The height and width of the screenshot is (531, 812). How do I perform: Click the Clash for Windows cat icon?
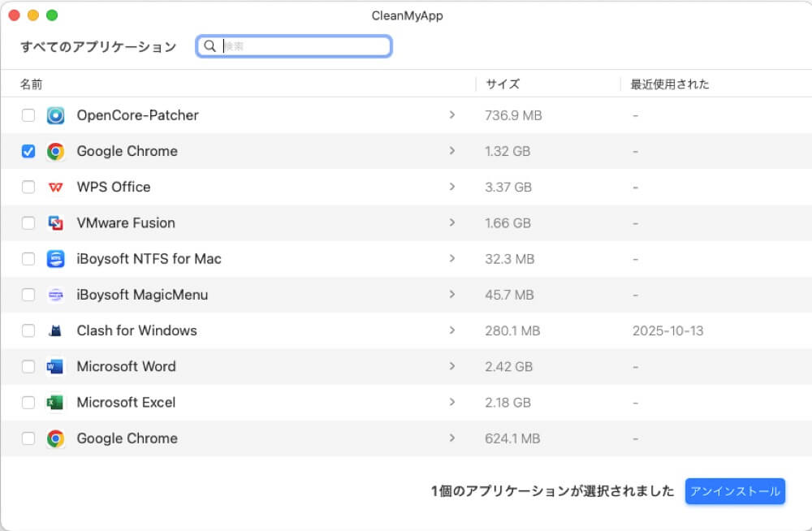tap(55, 330)
